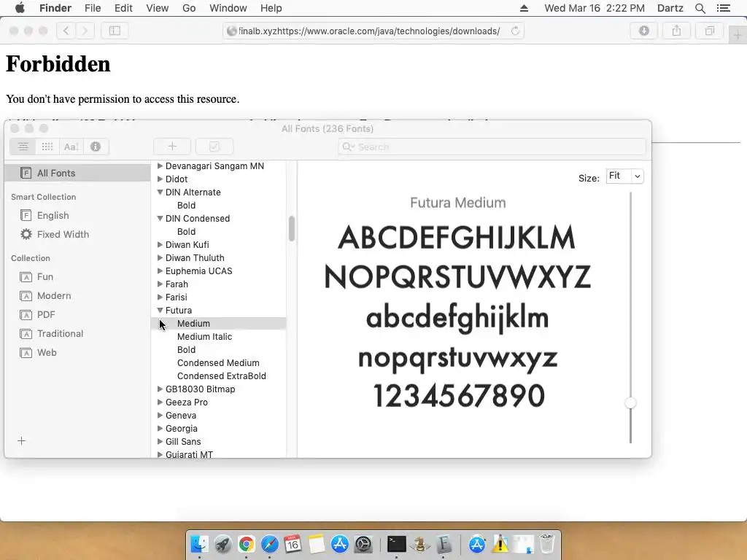Viewport: 747px width, 560px height.
Task: Add a font using the toolbar plus button
Action: (172, 147)
